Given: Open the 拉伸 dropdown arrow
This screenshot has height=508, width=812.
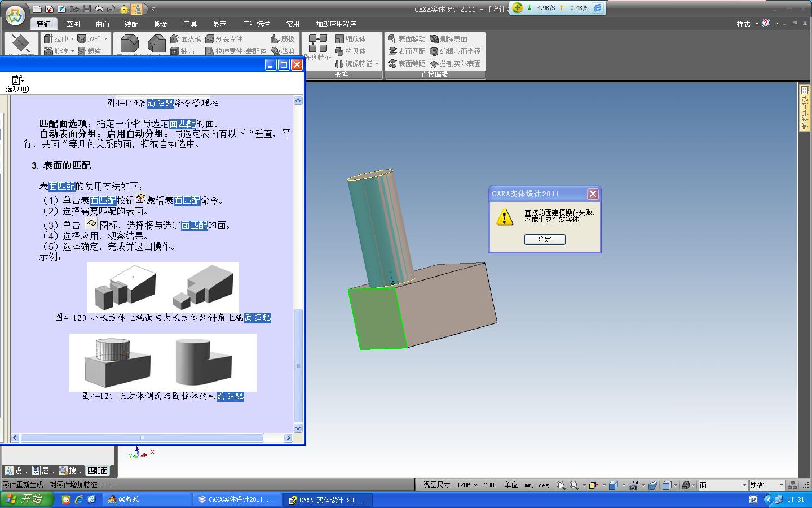Looking at the screenshot, I should (x=72, y=38).
